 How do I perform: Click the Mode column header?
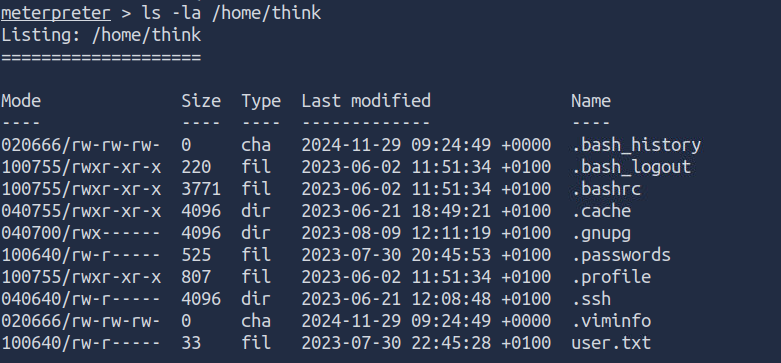(21, 101)
